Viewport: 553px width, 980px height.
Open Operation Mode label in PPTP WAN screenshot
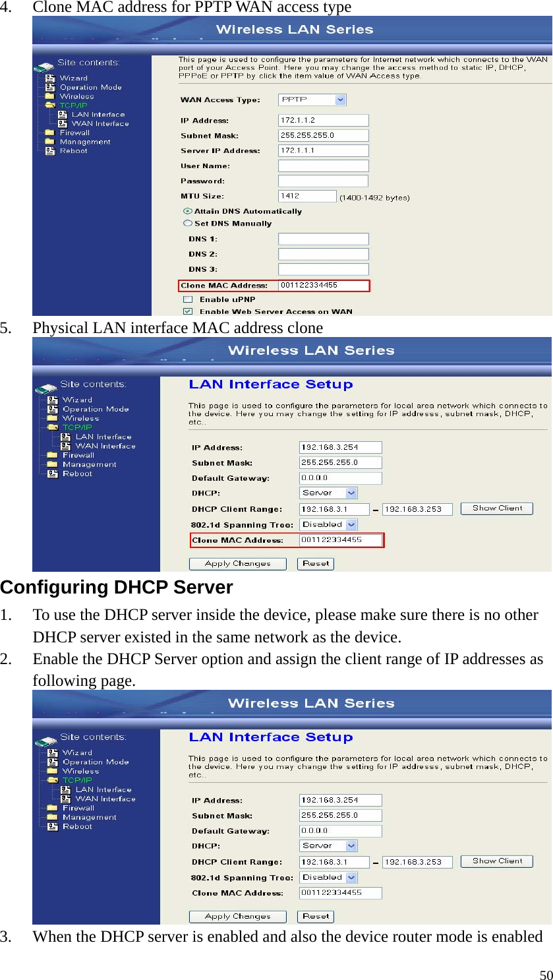point(91,87)
